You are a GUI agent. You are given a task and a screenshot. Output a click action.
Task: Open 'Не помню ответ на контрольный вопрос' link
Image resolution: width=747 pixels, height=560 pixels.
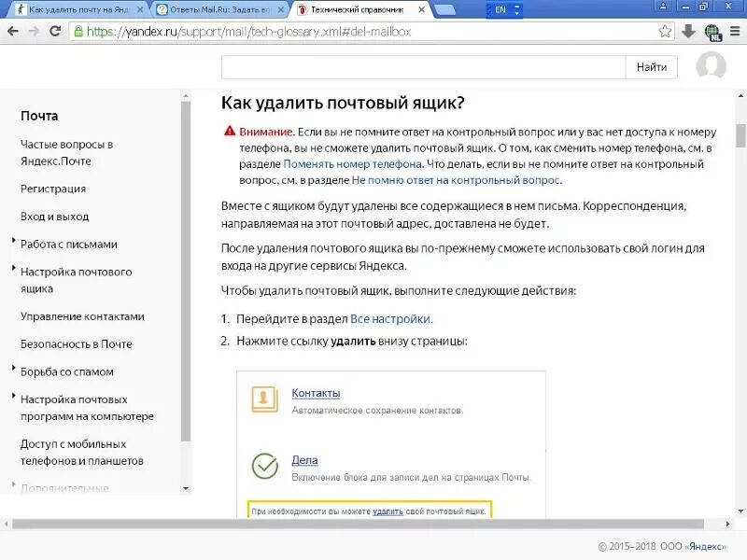pyautogui.click(x=455, y=180)
